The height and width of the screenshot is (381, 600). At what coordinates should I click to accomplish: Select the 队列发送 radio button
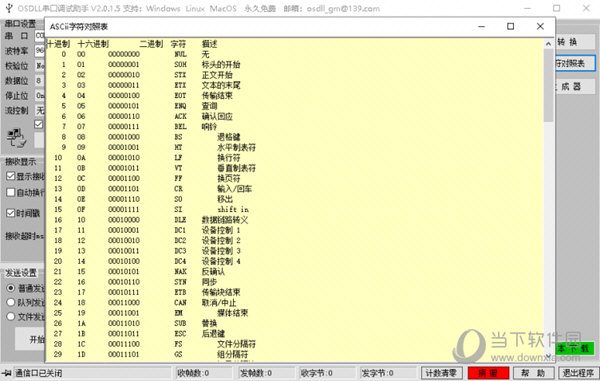point(11,302)
